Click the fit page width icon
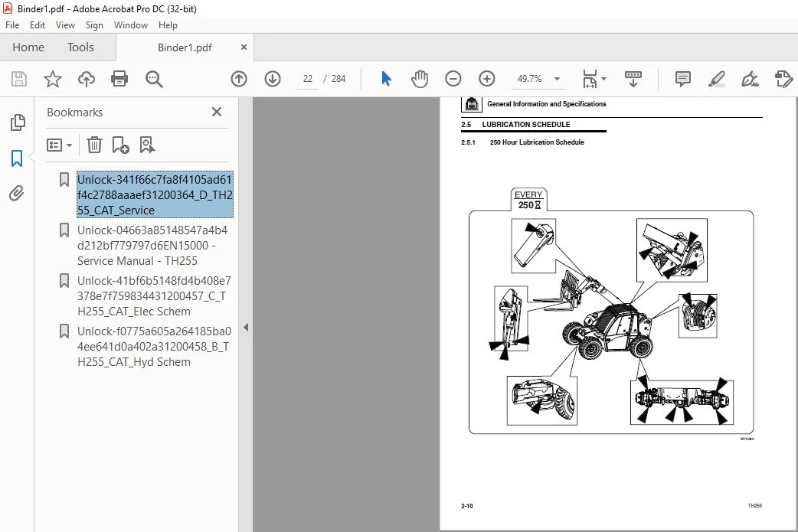Image resolution: width=798 pixels, height=532 pixels. [x=590, y=79]
